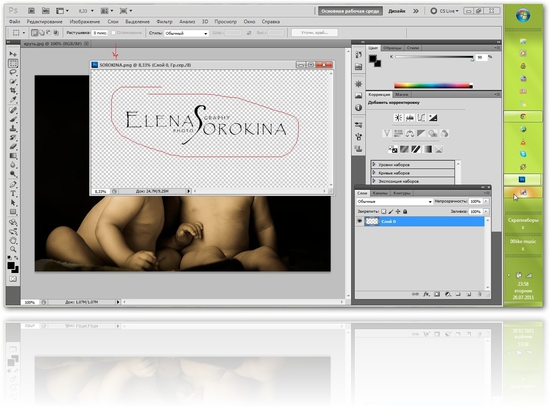Add layer style via fx icon
Viewport: 550px width, 408px height.
coord(426,294)
